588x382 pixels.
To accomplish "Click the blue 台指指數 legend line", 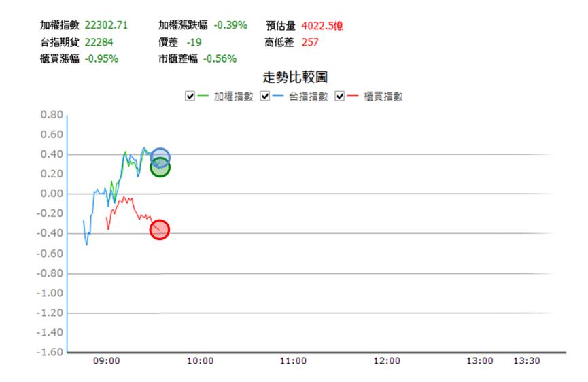I will tap(278, 96).
